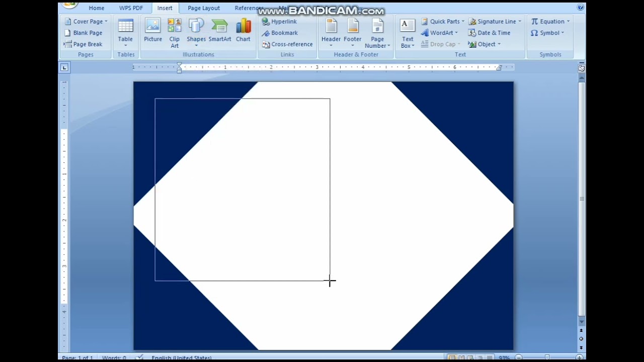The width and height of the screenshot is (644, 362).
Task: Switch to Full Screen Reading view
Action: point(461,358)
